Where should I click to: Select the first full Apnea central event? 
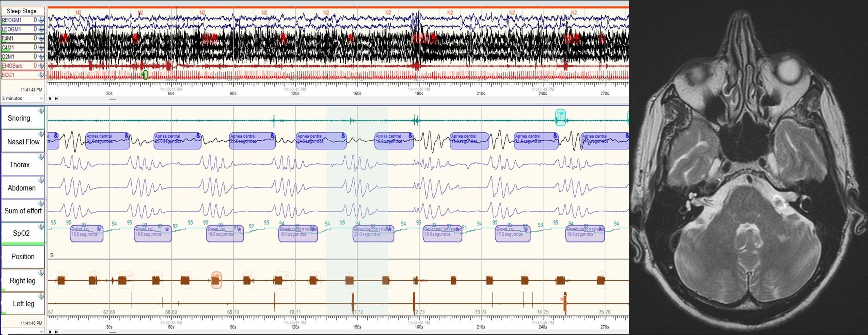coord(107,141)
